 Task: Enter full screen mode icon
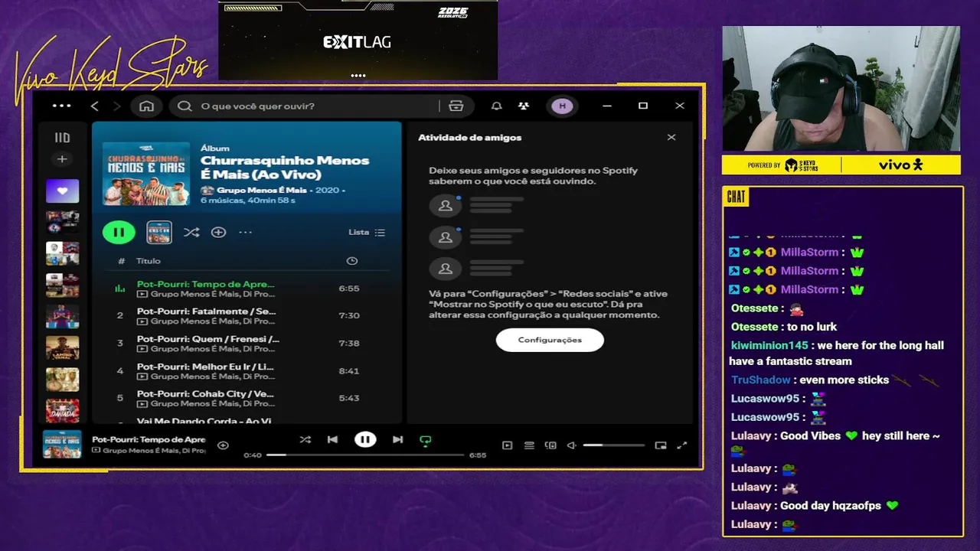[682, 445]
